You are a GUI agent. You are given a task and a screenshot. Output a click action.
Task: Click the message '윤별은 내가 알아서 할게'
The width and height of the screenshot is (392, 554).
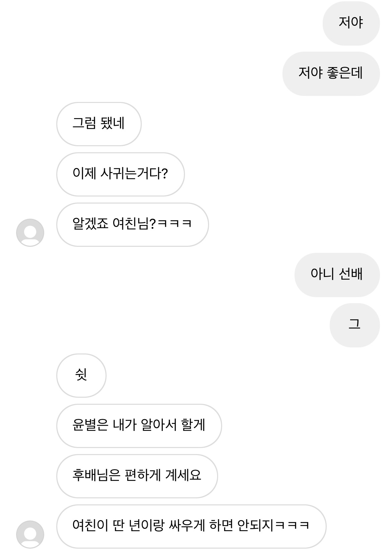pyautogui.click(x=139, y=426)
